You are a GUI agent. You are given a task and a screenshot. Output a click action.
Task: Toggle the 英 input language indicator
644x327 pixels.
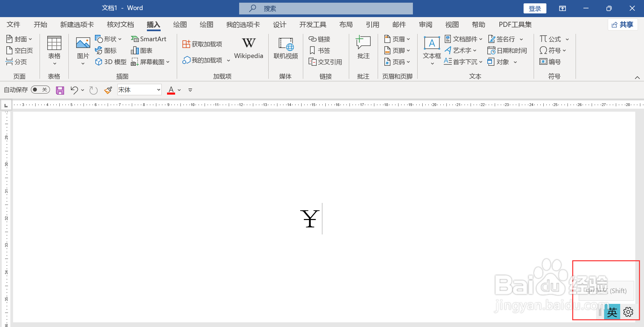612,312
